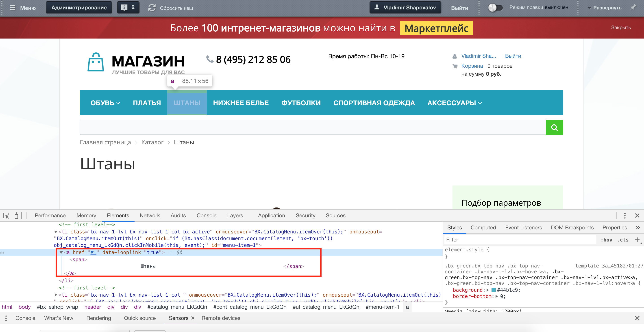Switch to the Network tab
644x332 pixels.
pos(150,216)
